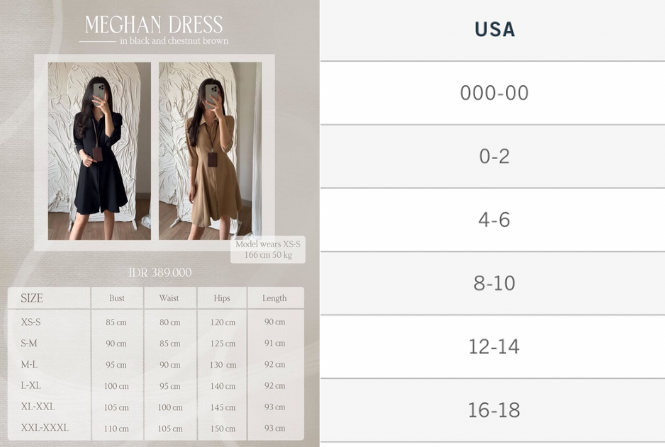
Task: Select the 0-2 USA size row
Action: [x=494, y=157]
